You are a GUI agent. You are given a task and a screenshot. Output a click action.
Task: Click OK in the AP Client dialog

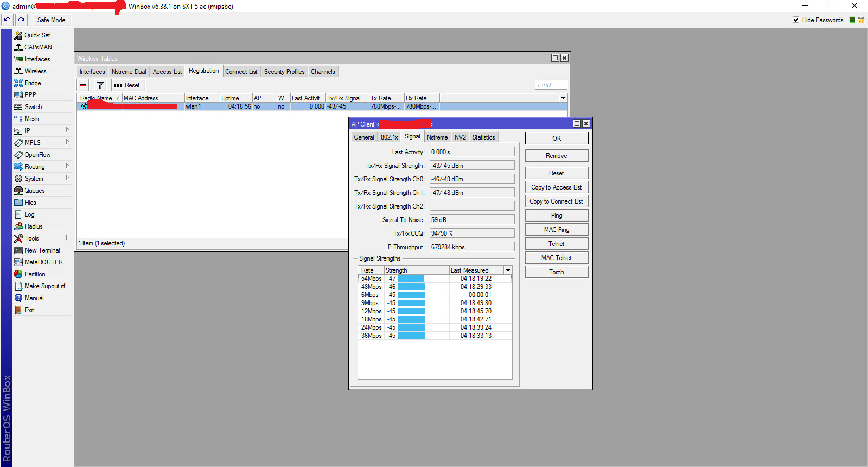tap(557, 138)
